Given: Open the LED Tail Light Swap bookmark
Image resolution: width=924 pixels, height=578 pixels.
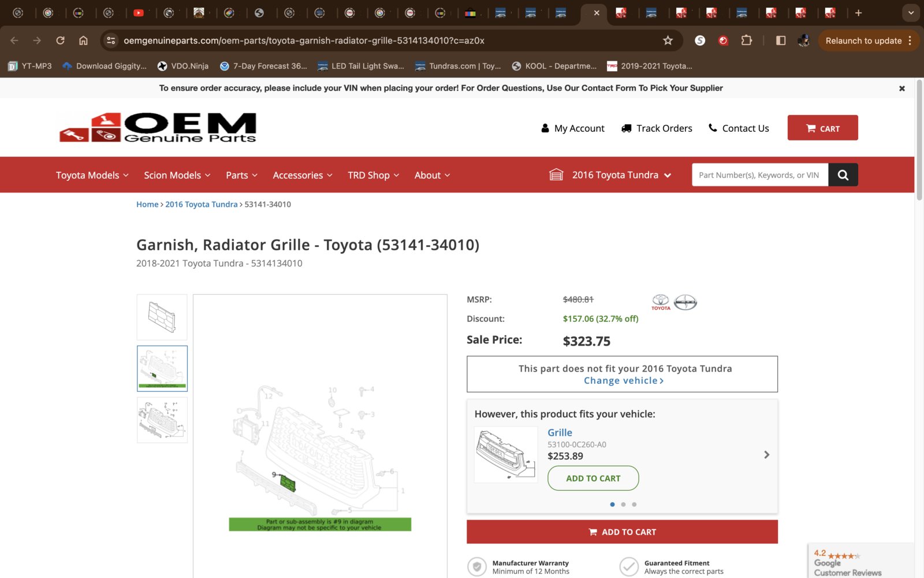Looking at the screenshot, I should point(361,66).
